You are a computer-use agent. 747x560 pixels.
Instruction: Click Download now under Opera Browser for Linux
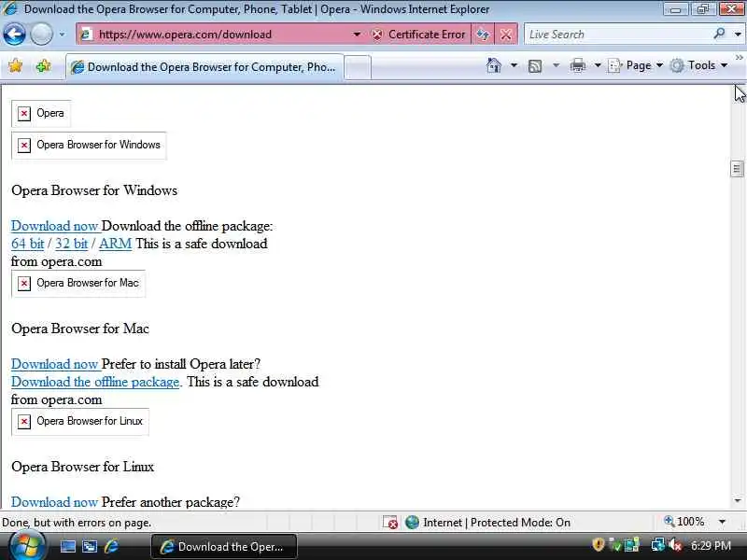pos(55,502)
